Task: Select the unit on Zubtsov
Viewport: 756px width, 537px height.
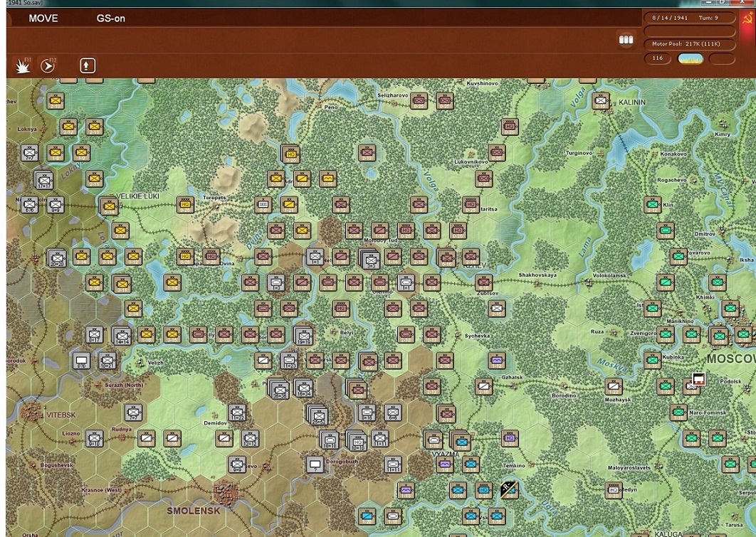Action: click(x=483, y=282)
